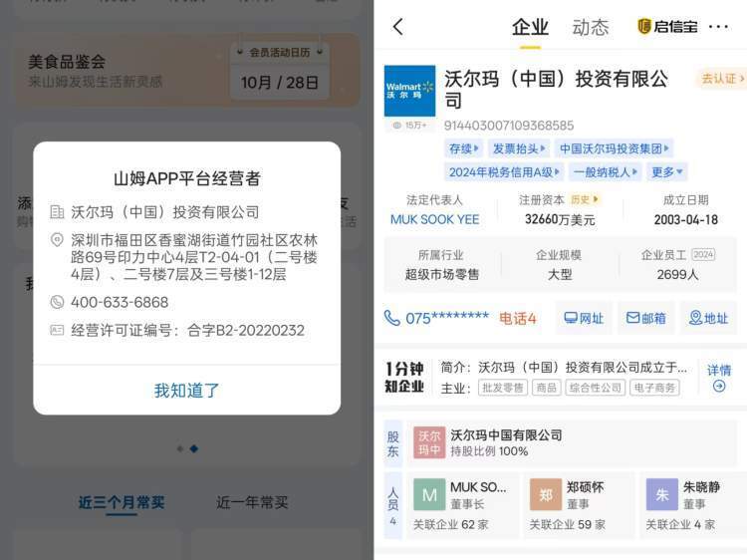Tap the license card icon in dialog
This screenshot has width=747, height=560.
57,330
